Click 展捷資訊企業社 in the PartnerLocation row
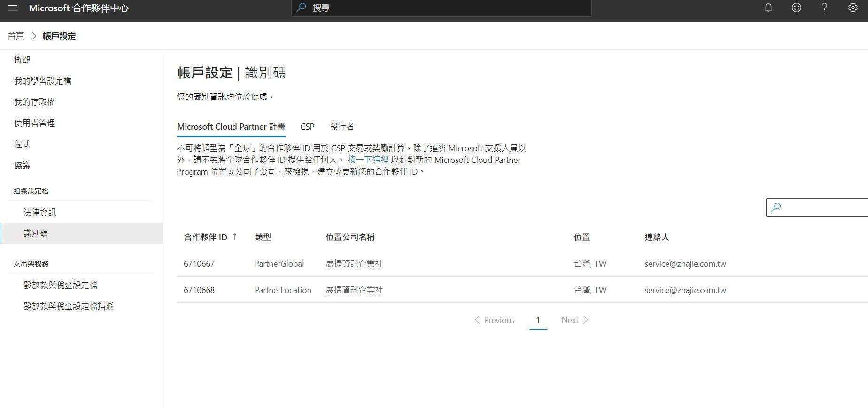 click(x=355, y=290)
